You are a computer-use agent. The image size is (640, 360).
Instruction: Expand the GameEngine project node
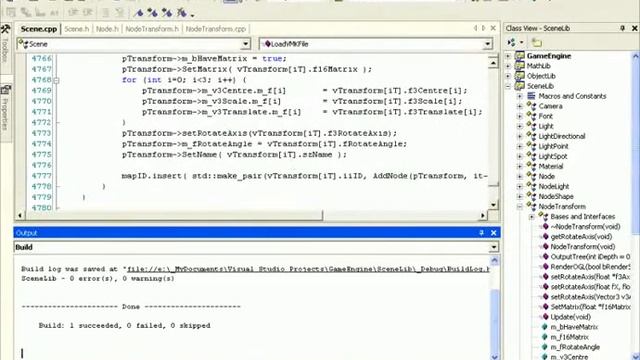(508, 56)
